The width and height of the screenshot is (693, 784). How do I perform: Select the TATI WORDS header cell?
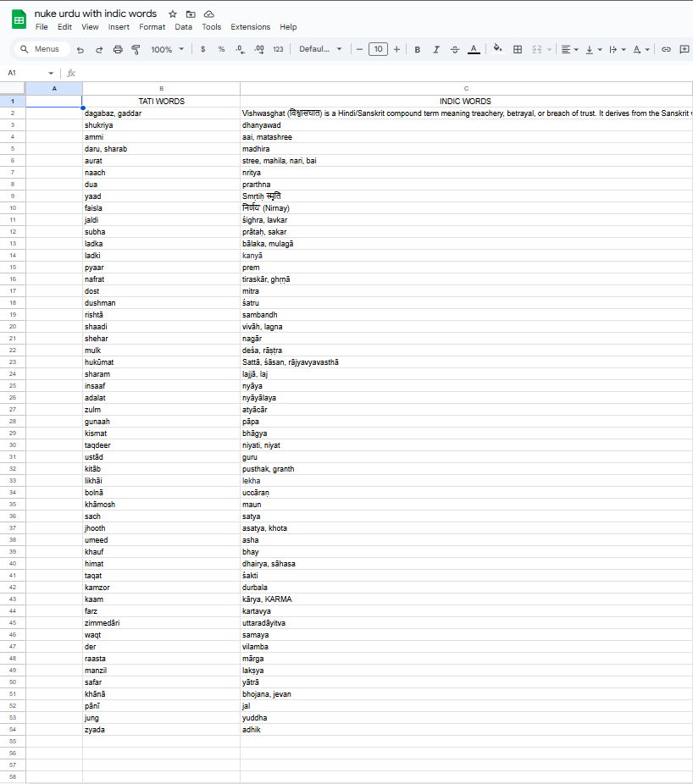point(161,101)
